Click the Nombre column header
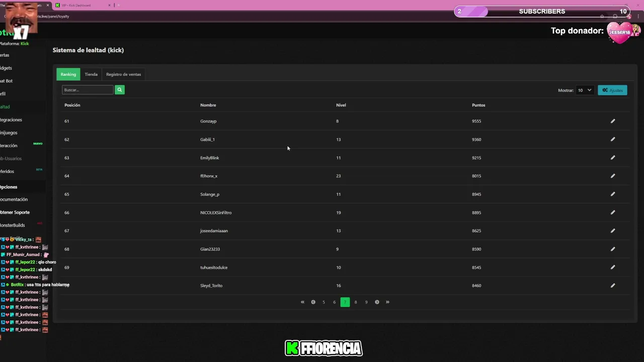 click(x=208, y=105)
